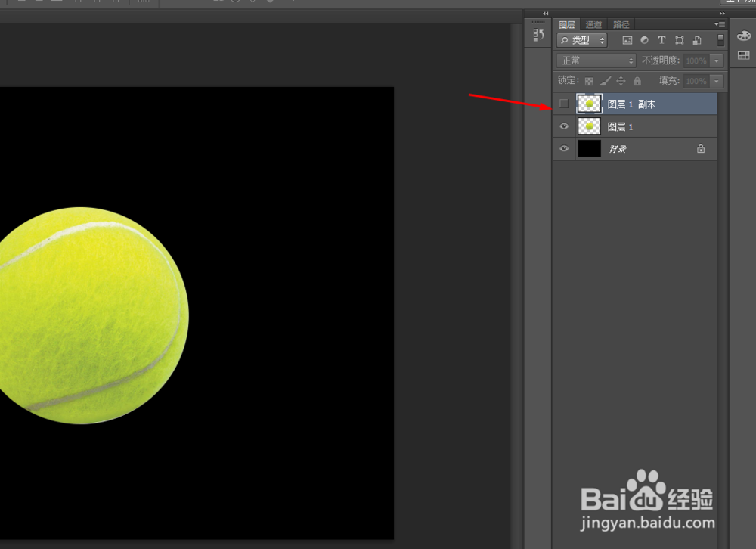The height and width of the screenshot is (549, 756).
Task: Collapse right dock with double-arrow icon
Action: pyautogui.click(x=722, y=14)
